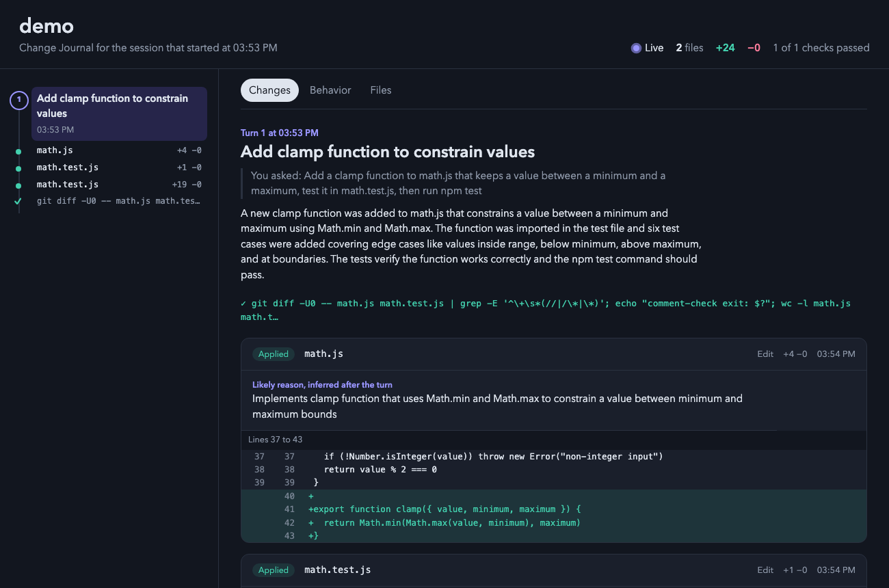The image size is (889, 588).
Task: Click the green checkmark beside git diff entry
Action: click(x=18, y=201)
